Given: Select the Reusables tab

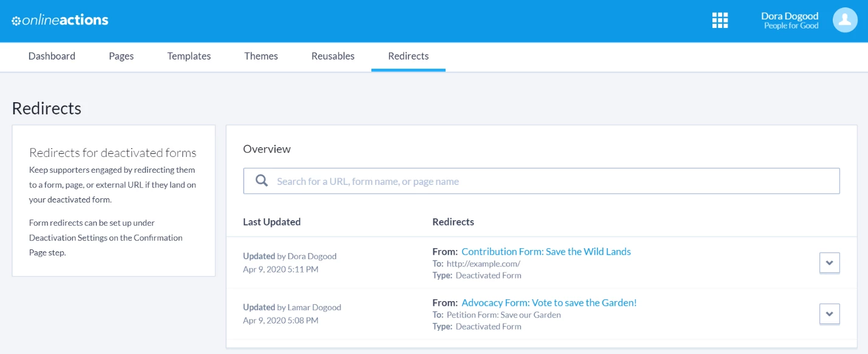Looking at the screenshot, I should [333, 56].
